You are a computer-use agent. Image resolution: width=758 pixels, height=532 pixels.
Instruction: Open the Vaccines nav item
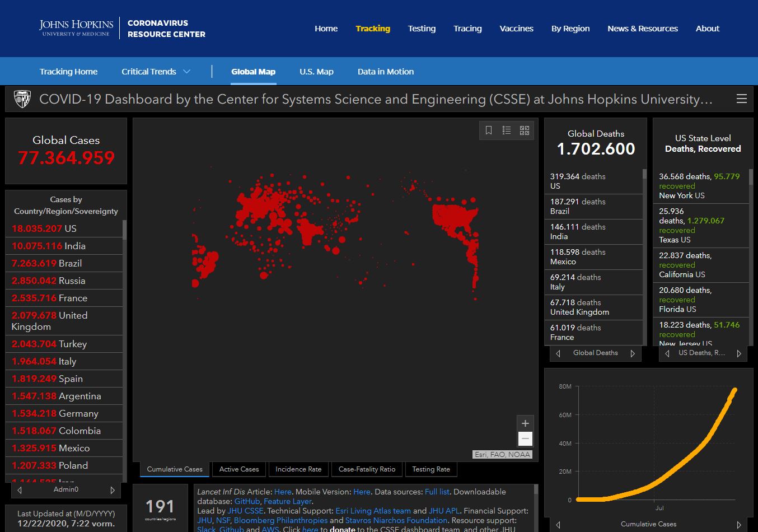click(x=516, y=29)
